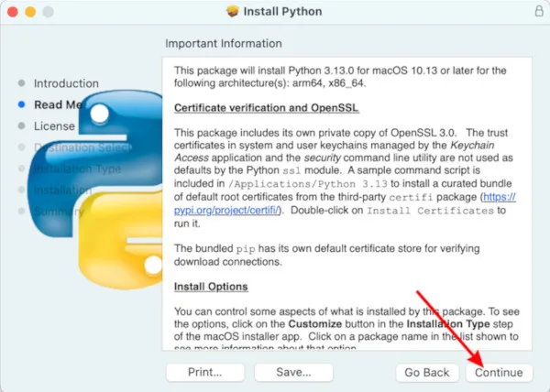Click the Summary step in sidebar

click(59, 212)
